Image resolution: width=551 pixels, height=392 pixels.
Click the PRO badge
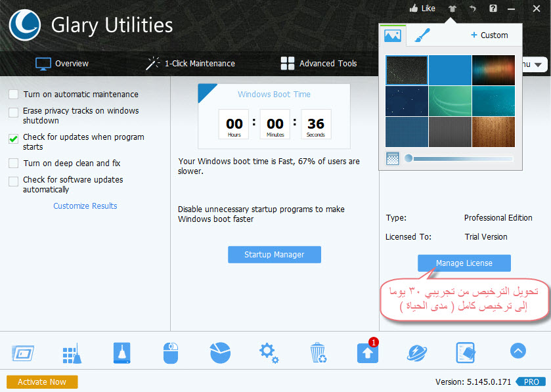coord(531,381)
